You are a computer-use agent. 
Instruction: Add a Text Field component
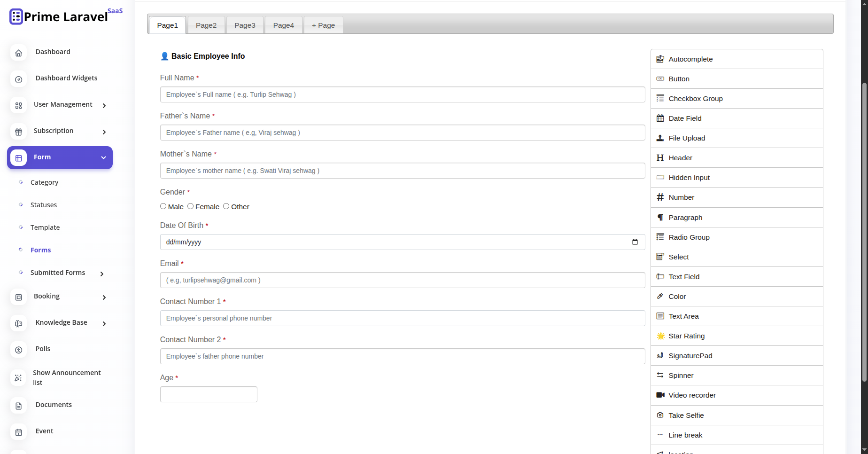point(736,276)
